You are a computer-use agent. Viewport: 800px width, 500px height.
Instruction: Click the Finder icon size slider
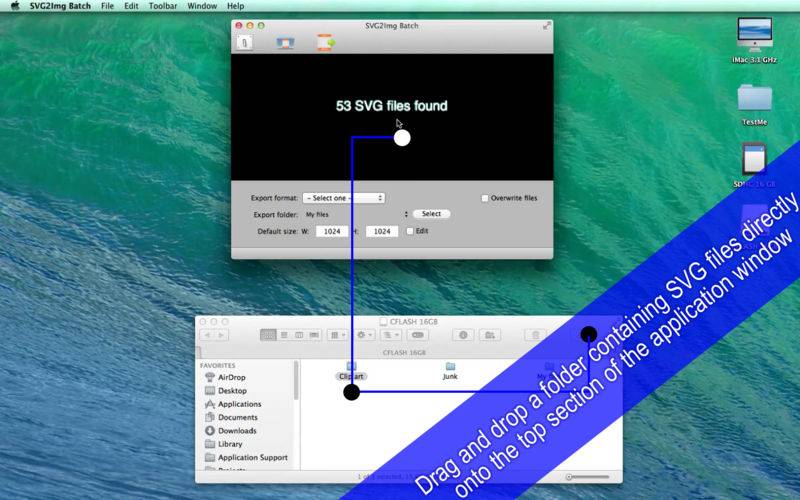click(588, 477)
